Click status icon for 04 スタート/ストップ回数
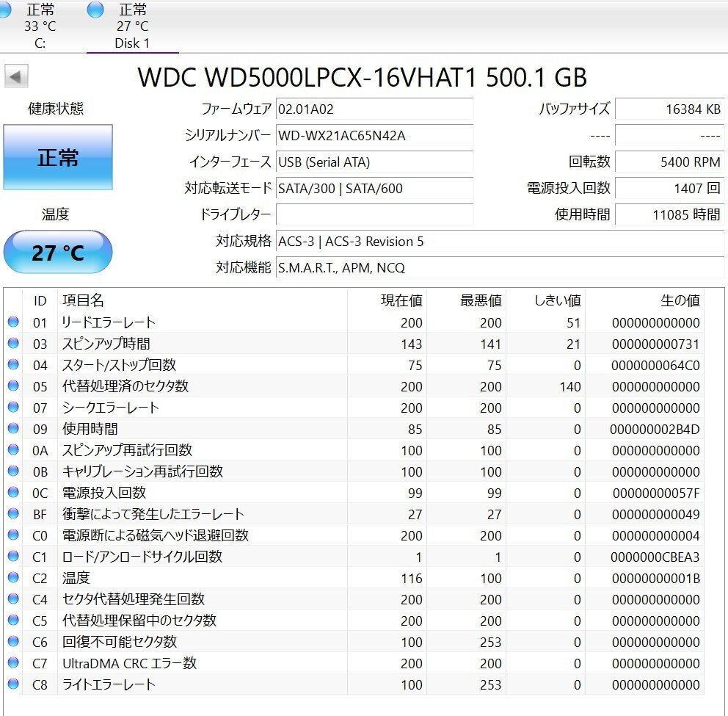 click(13, 364)
